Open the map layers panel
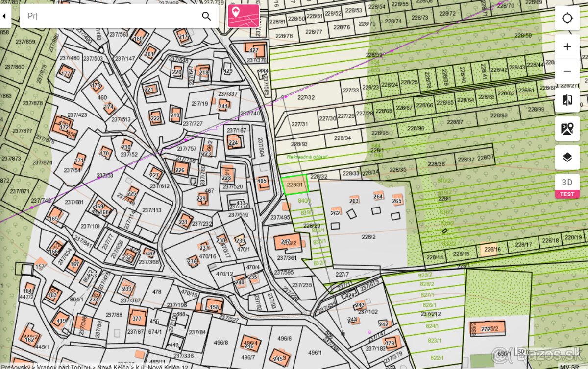The width and height of the screenshot is (588, 369). pyautogui.click(x=567, y=157)
